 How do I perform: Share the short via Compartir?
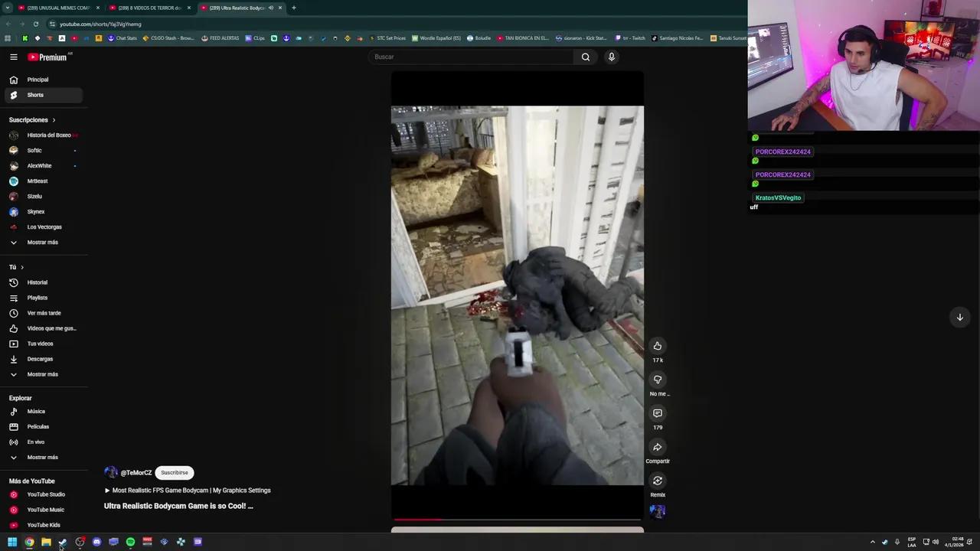658,447
